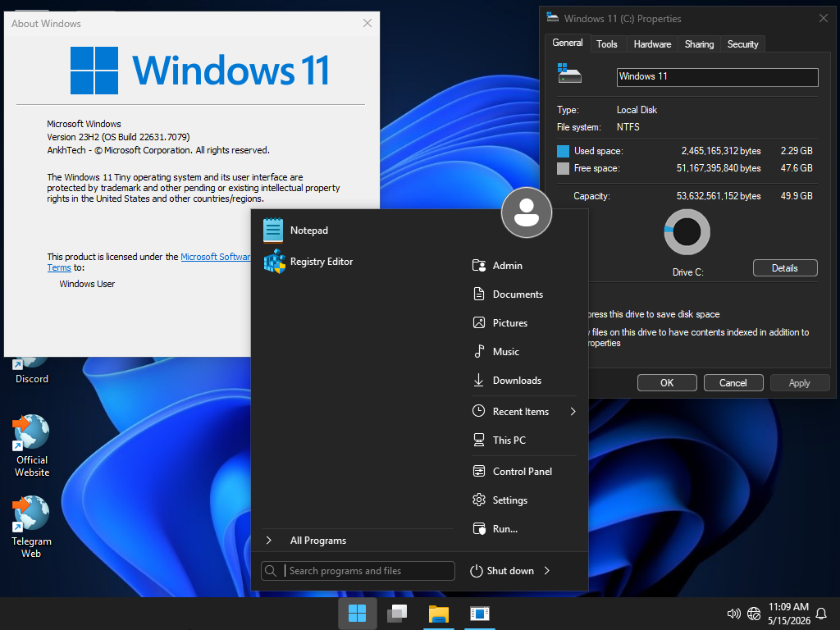Click the drive icon in Properties
The image size is (840, 630).
click(569, 73)
